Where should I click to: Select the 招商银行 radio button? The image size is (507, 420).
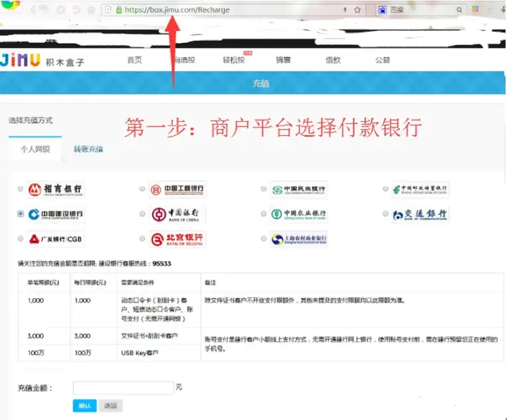coord(20,189)
